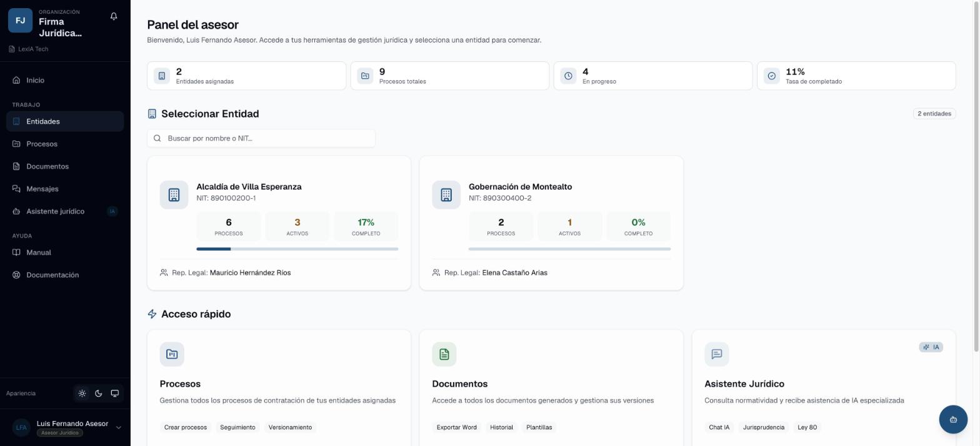The height and width of the screenshot is (446, 980).
Task: Click the Buscar por nombre o NIT field
Action: pyautogui.click(x=261, y=138)
